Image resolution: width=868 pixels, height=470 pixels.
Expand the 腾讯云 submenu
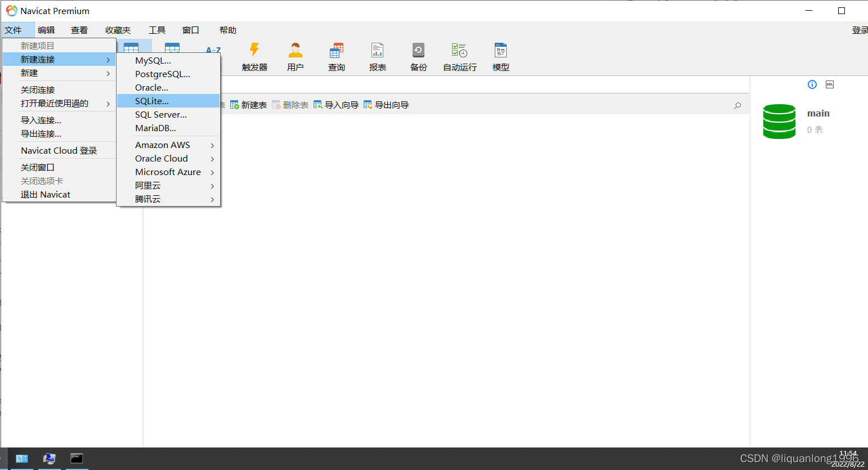(x=148, y=199)
